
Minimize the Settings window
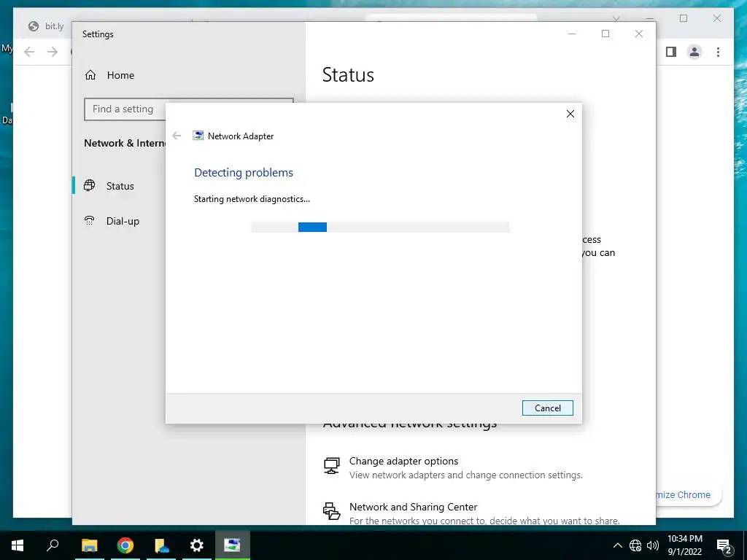pyautogui.click(x=572, y=34)
